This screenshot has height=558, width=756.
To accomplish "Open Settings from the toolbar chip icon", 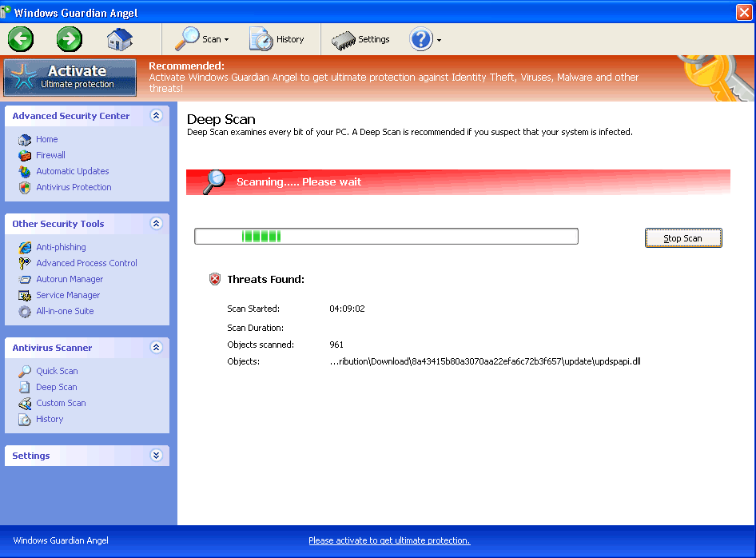I will pyautogui.click(x=344, y=39).
